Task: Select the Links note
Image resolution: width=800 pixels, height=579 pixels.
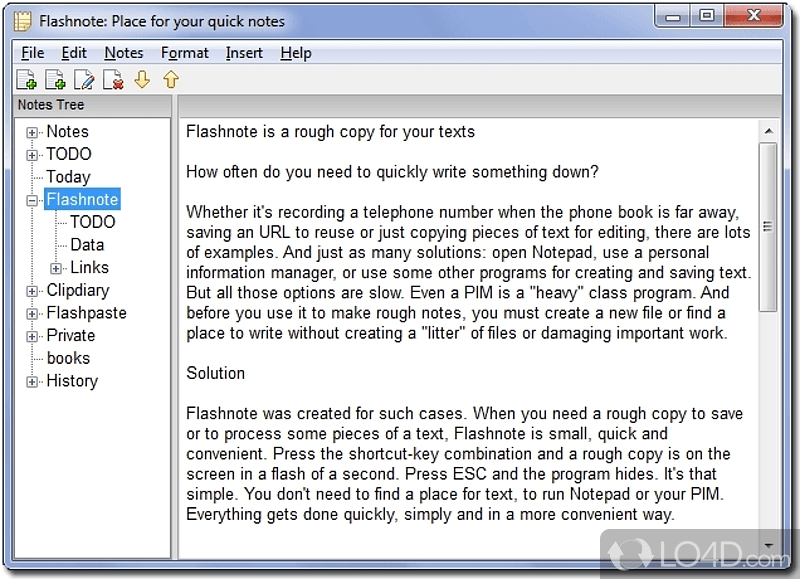Action: click(x=89, y=267)
